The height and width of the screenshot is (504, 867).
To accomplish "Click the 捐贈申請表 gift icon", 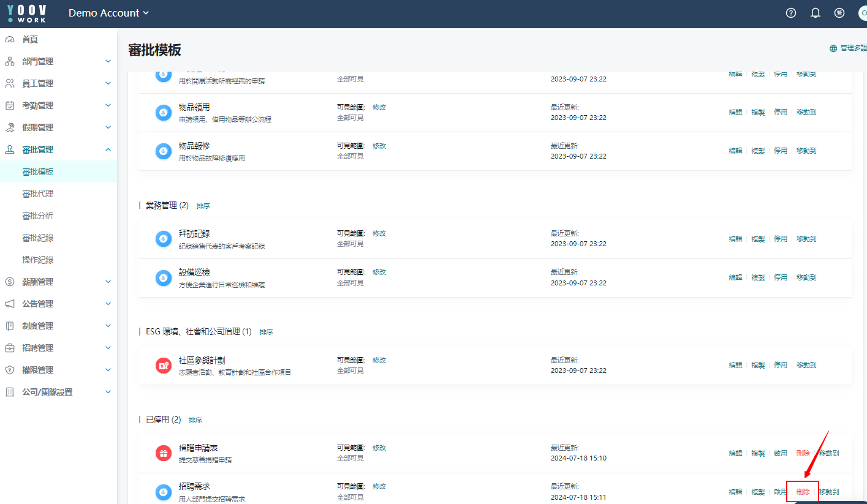I will tap(163, 453).
